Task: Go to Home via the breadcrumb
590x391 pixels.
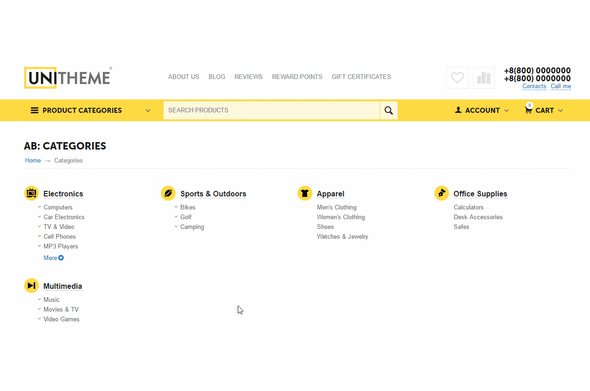Action: (x=33, y=160)
